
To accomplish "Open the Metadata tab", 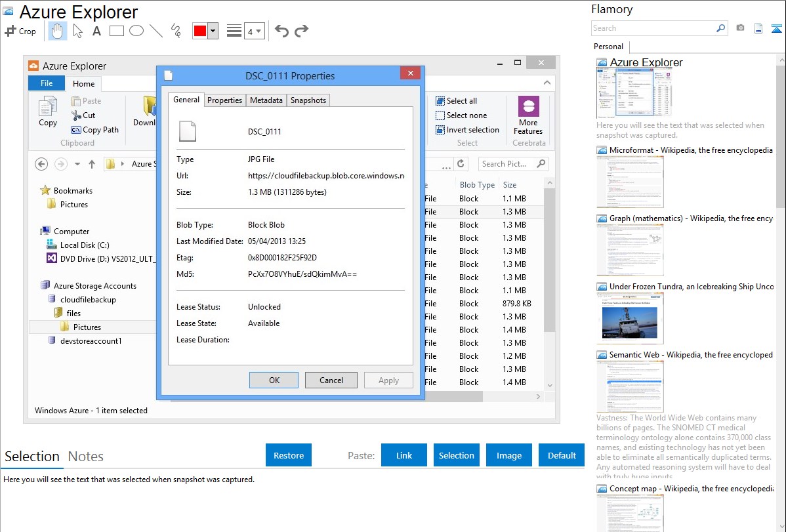I will (266, 100).
